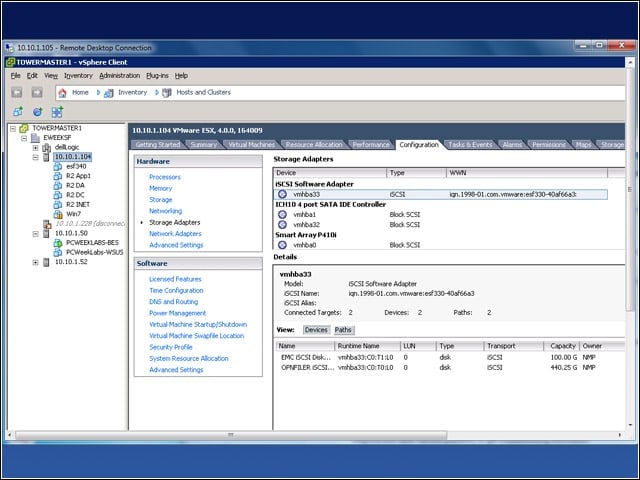640x480 pixels.
Task: Select the TOWERMASTER1 vCenter icon
Action: click(24, 128)
